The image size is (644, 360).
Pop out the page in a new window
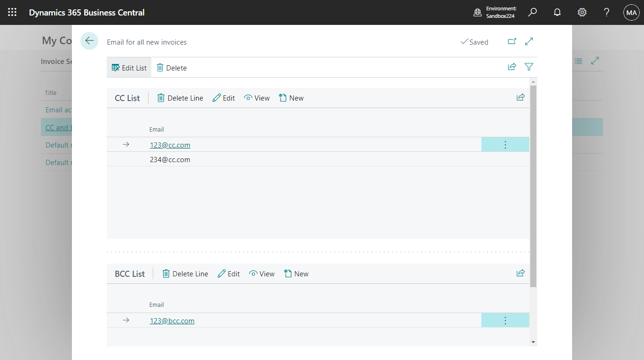[x=512, y=41]
